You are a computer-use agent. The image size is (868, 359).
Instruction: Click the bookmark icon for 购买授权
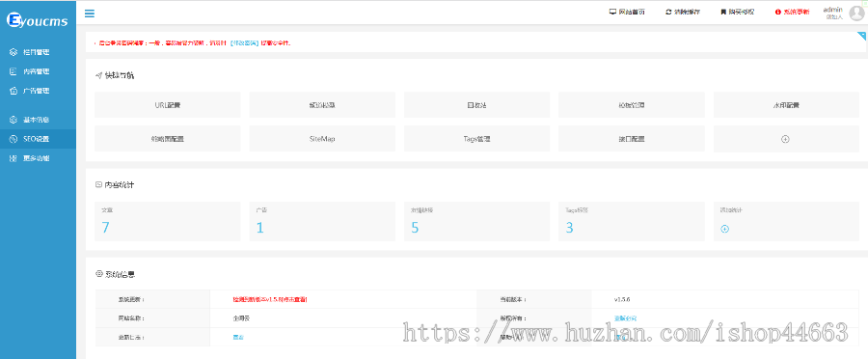[x=723, y=12]
